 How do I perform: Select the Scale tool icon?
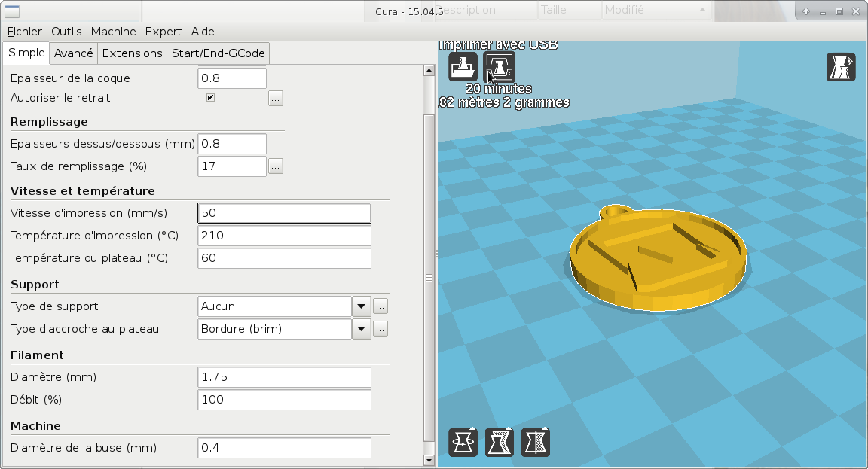click(x=500, y=443)
